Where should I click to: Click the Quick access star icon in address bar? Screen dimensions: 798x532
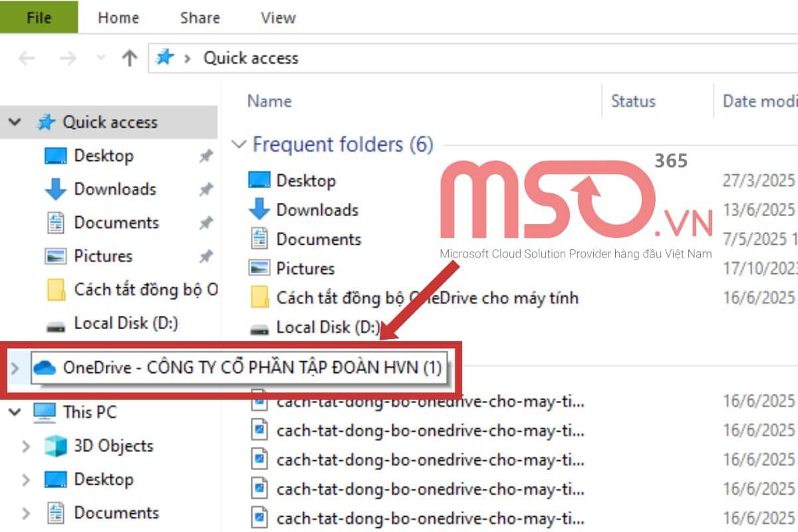pyautogui.click(x=164, y=58)
